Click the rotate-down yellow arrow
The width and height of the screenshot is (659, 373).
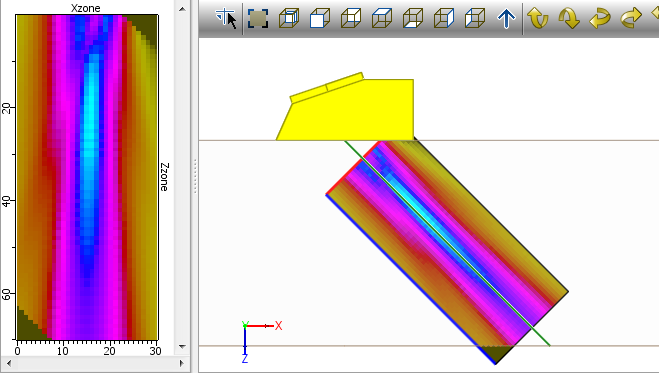coord(569,18)
